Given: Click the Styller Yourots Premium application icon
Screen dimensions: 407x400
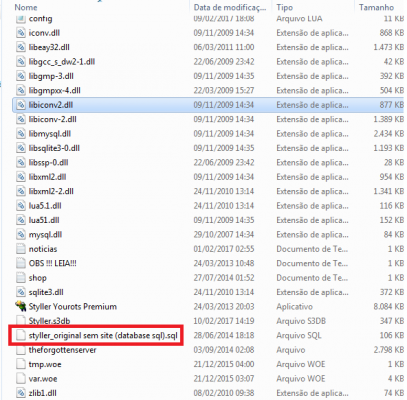Looking at the screenshot, I should tap(21, 306).
